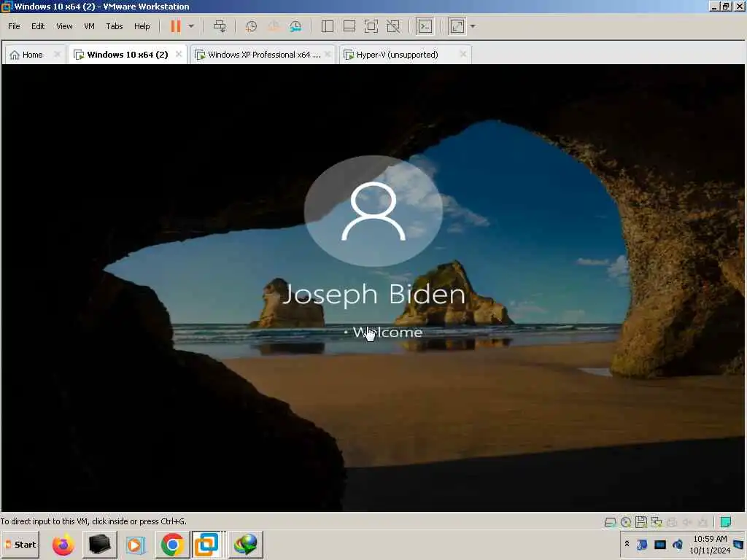Open the globe download manager taskbar icon

pyautogui.click(x=245, y=544)
